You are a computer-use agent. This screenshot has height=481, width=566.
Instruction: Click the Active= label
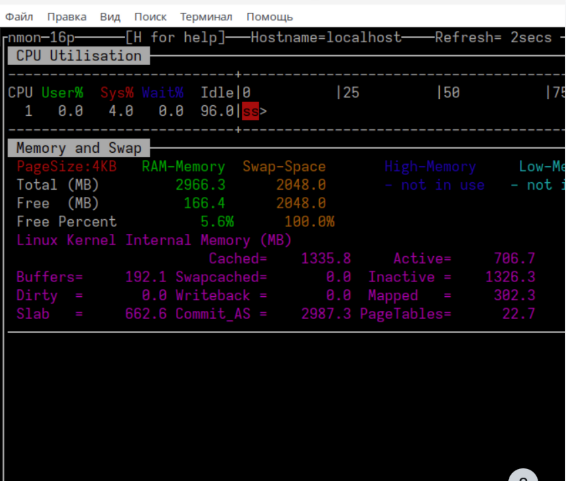[422, 258]
